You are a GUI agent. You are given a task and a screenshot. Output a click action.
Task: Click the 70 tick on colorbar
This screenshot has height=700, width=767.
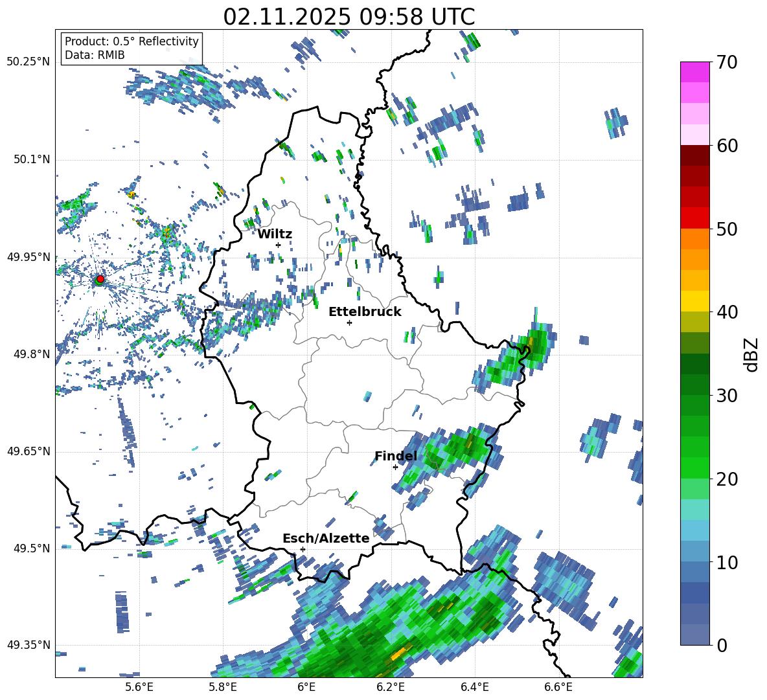(727, 62)
